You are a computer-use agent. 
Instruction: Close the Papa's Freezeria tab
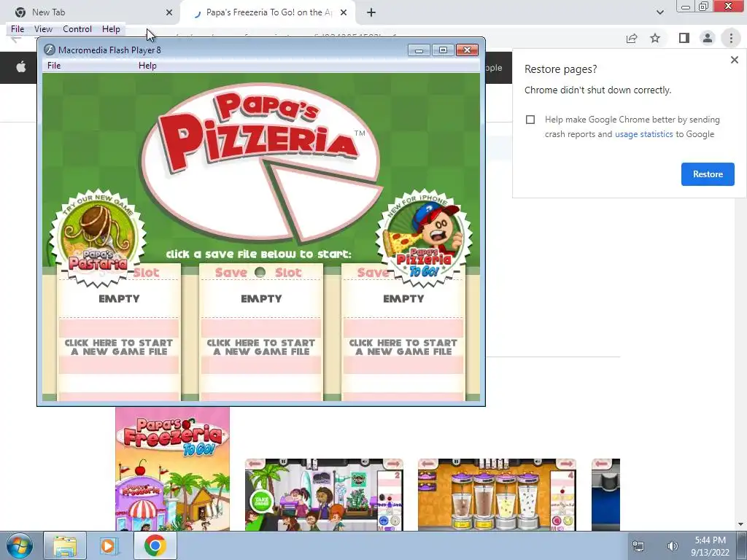[x=344, y=12]
